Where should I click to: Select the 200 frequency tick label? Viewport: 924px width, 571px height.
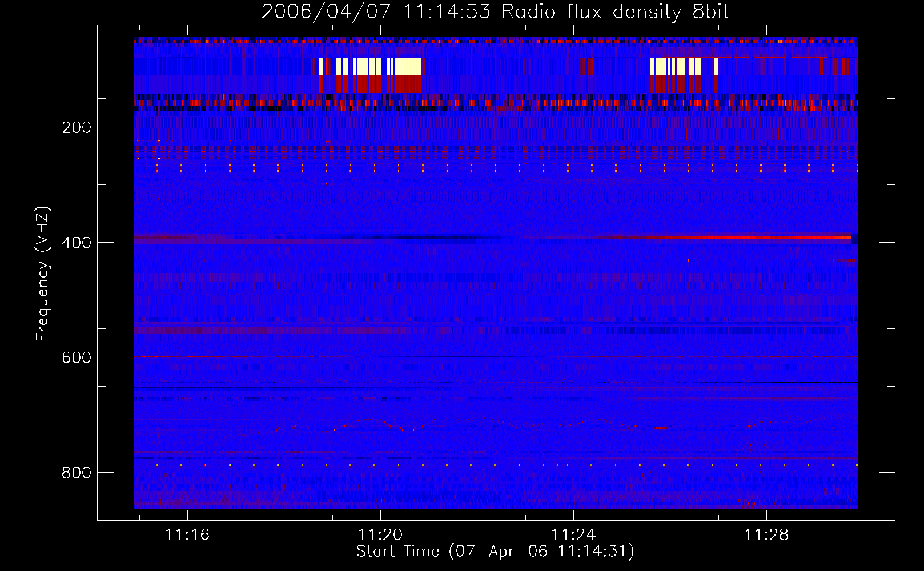[x=77, y=127]
